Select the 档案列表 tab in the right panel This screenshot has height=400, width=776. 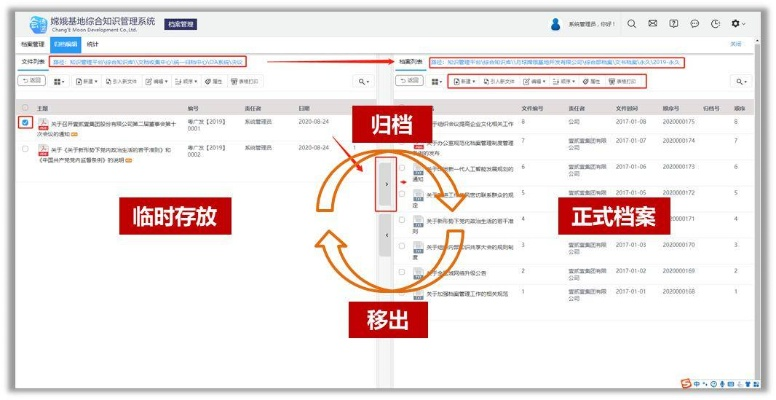click(411, 62)
